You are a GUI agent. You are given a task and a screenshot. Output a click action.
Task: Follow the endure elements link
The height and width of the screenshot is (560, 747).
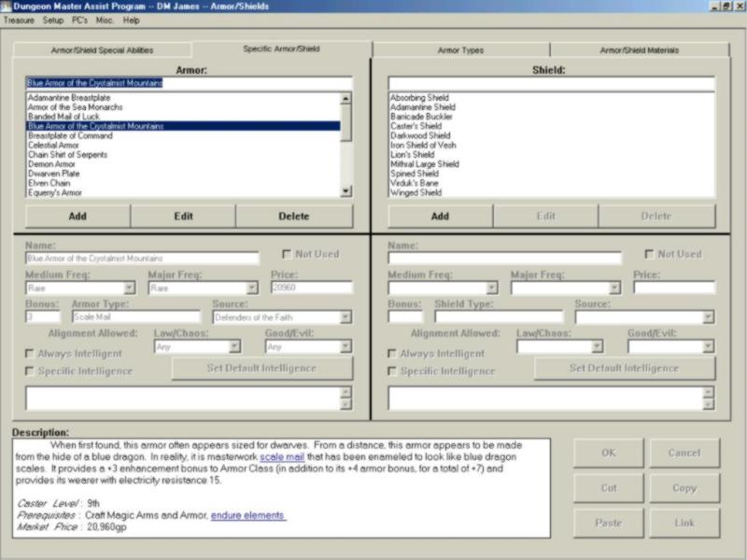coord(247,515)
